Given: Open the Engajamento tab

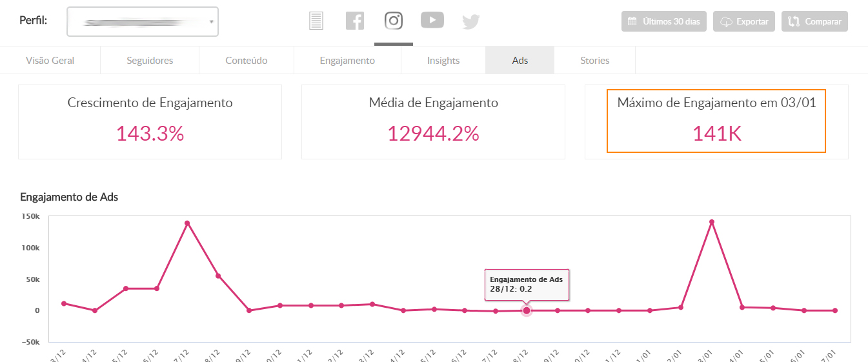Looking at the screenshot, I should pos(347,60).
